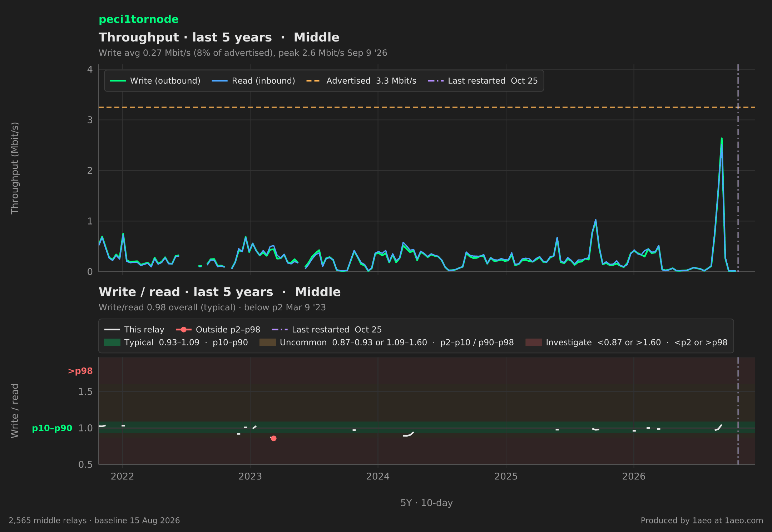
Task: Click the Produced by 1aeo at 1aeo.com credit
Action: coord(702,521)
